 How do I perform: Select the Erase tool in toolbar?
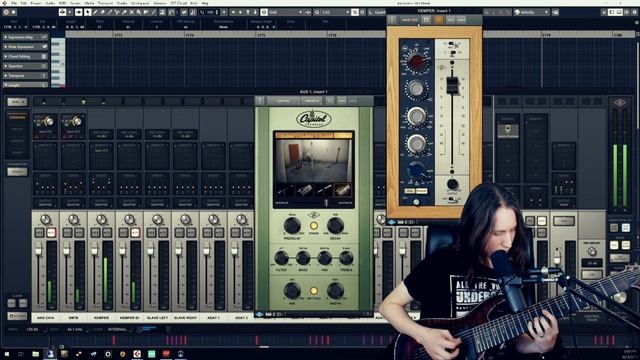[102, 12]
